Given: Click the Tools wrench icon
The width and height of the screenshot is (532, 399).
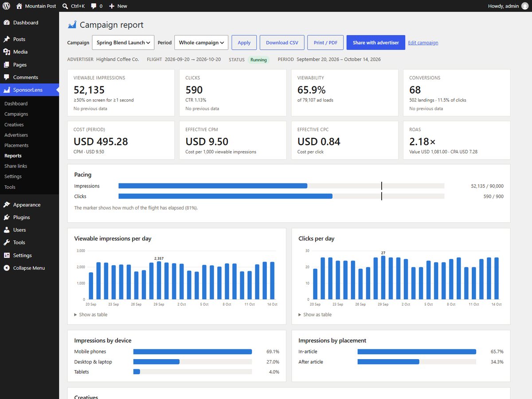Looking at the screenshot, I should tap(7, 243).
